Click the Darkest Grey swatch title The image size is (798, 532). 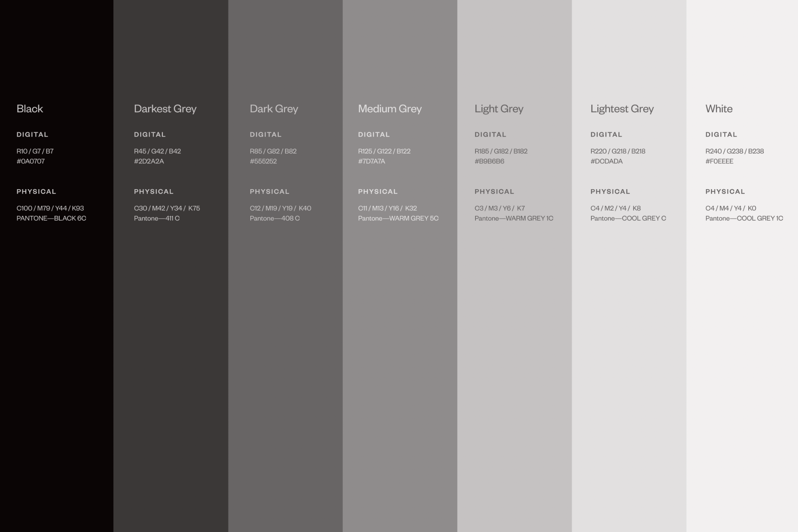tap(165, 109)
